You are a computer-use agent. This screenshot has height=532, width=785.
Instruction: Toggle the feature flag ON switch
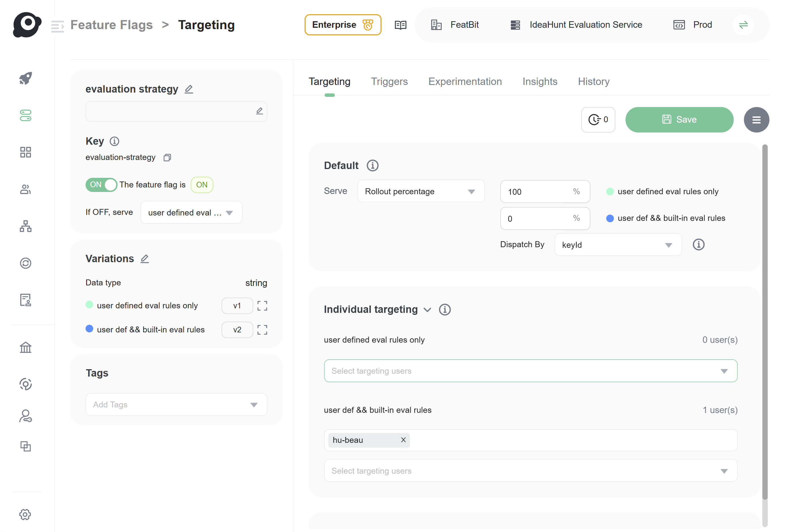click(x=101, y=185)
